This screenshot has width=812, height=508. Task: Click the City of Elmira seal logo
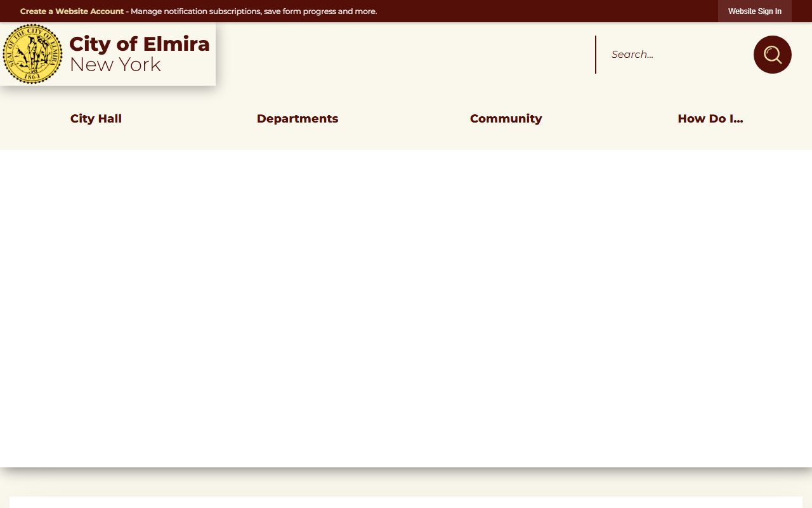[x=32, y=54]
